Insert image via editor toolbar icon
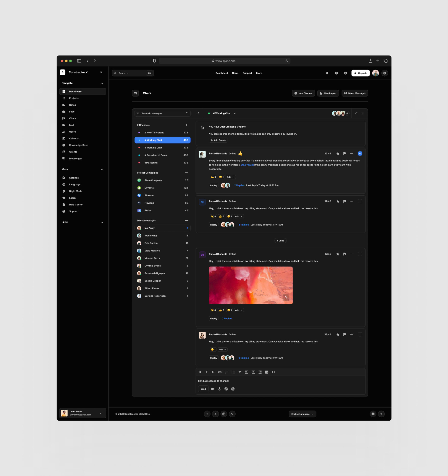 coord(267,372)
